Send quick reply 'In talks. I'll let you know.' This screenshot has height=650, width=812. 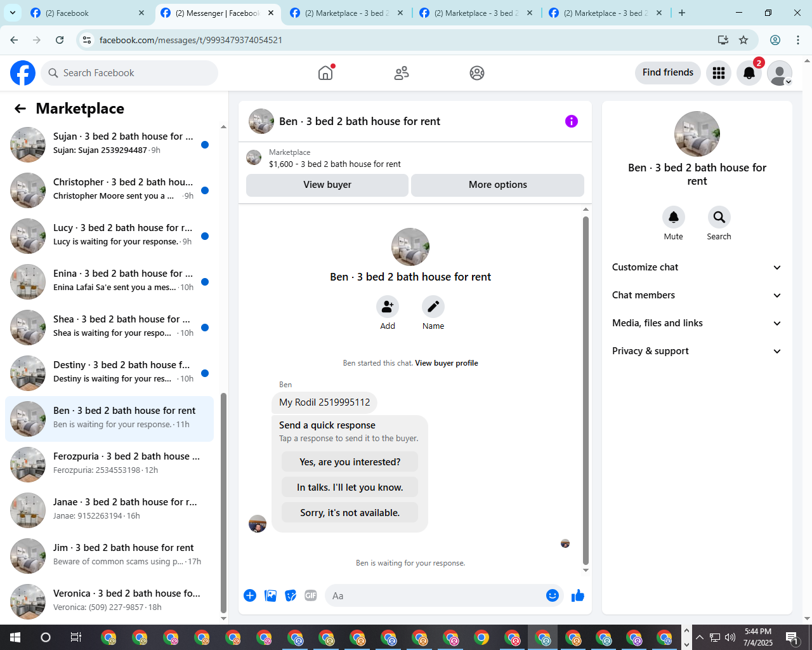point(350,487)
